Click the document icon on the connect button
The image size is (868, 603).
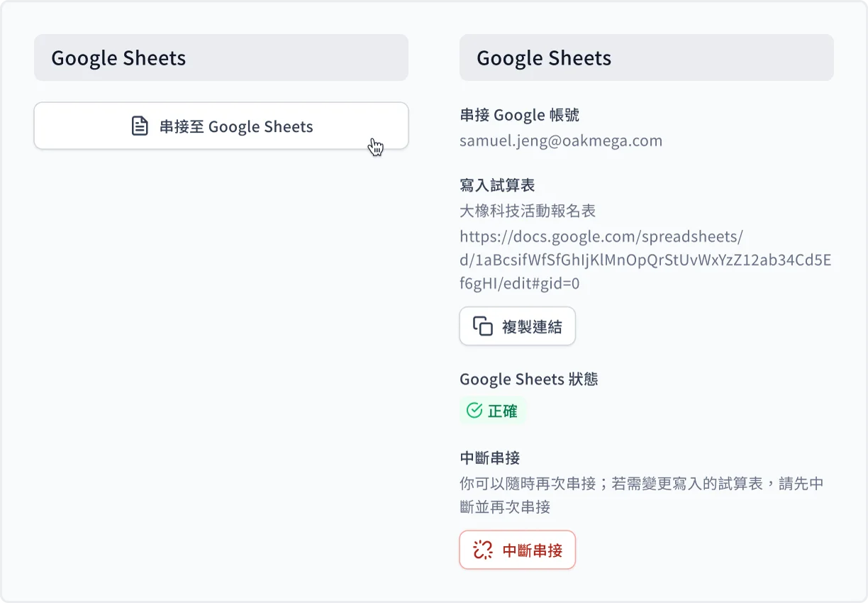click(140, 126)
